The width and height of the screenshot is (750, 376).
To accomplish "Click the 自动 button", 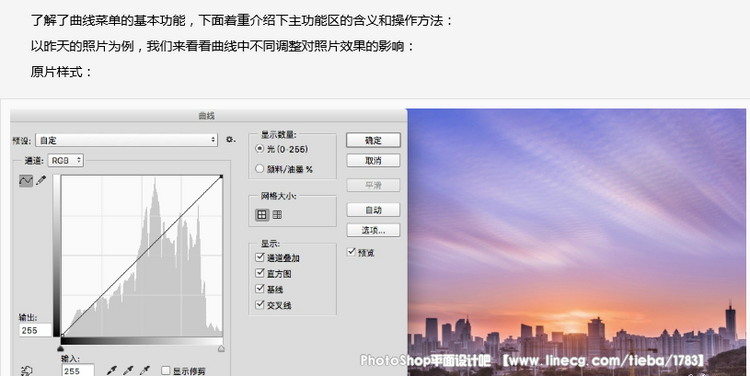I will coord(373,210).
